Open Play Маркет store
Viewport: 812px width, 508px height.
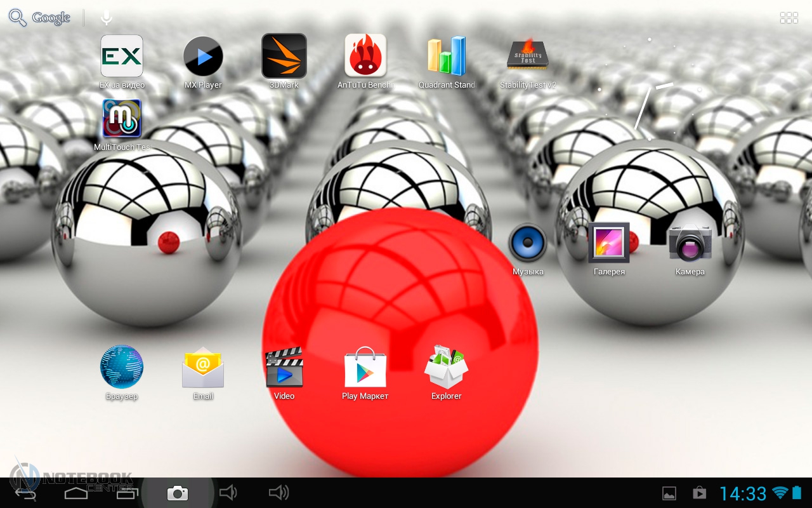365,368
